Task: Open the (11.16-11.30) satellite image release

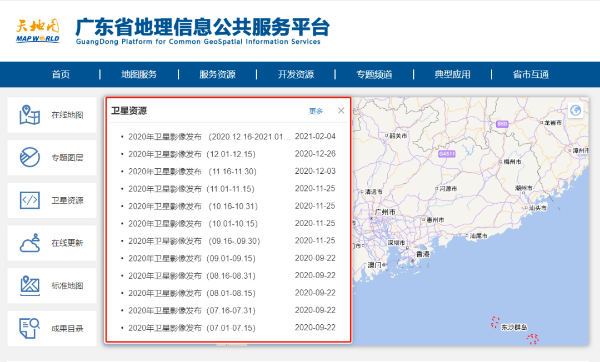Action: click(x=192, y=171)
